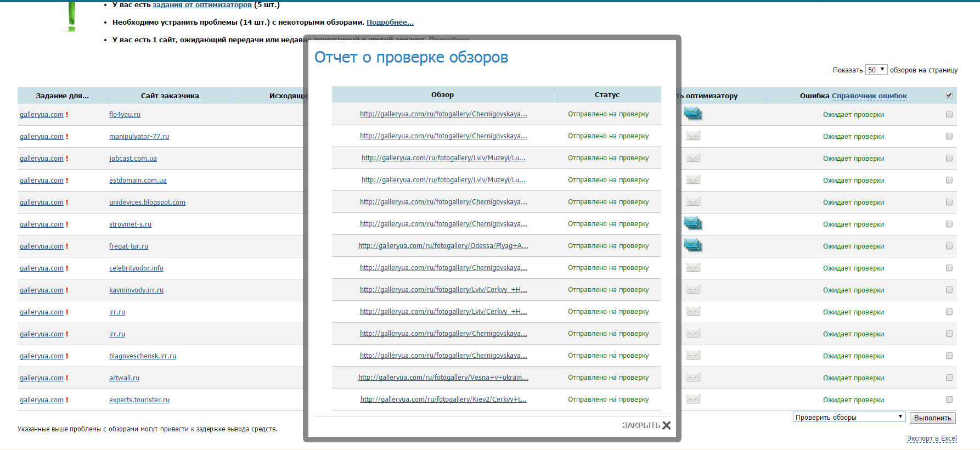980x450 pixels.
Task: Open the 'Справочник ошибок' link
Action: tap(869, 95)
